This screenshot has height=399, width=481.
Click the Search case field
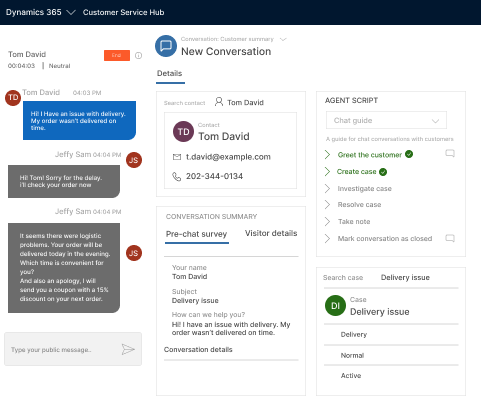coord(343,278)
